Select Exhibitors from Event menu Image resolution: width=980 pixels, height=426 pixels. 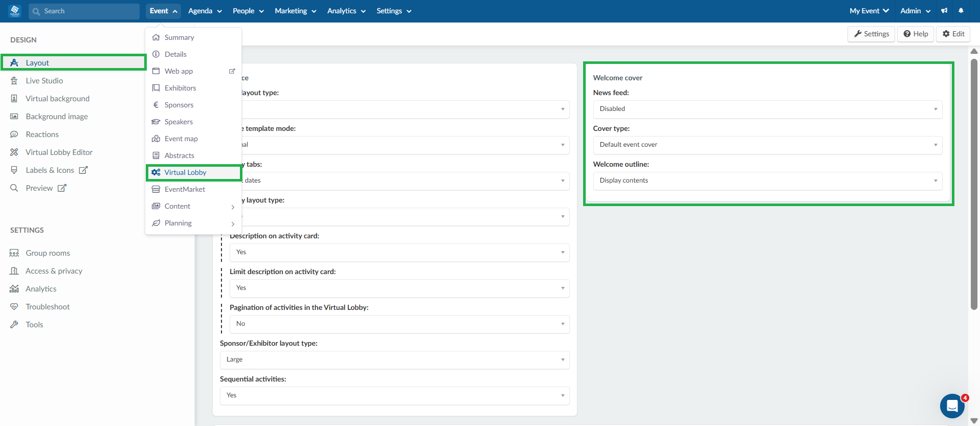193,88
